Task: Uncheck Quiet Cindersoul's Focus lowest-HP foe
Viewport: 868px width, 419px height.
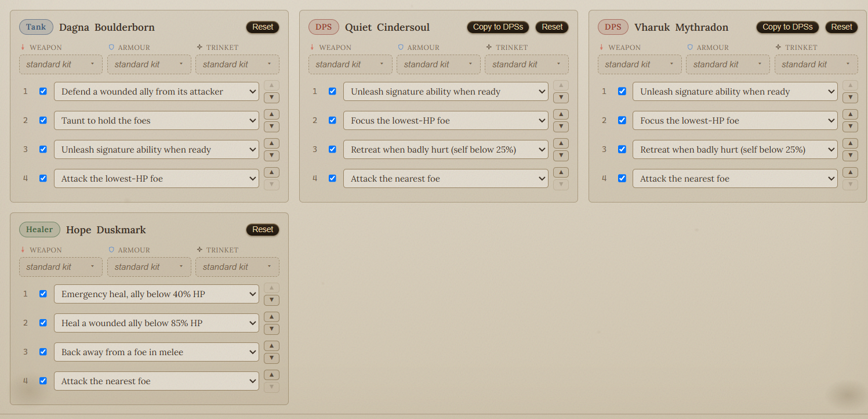Action: click(x=332, y=120)
